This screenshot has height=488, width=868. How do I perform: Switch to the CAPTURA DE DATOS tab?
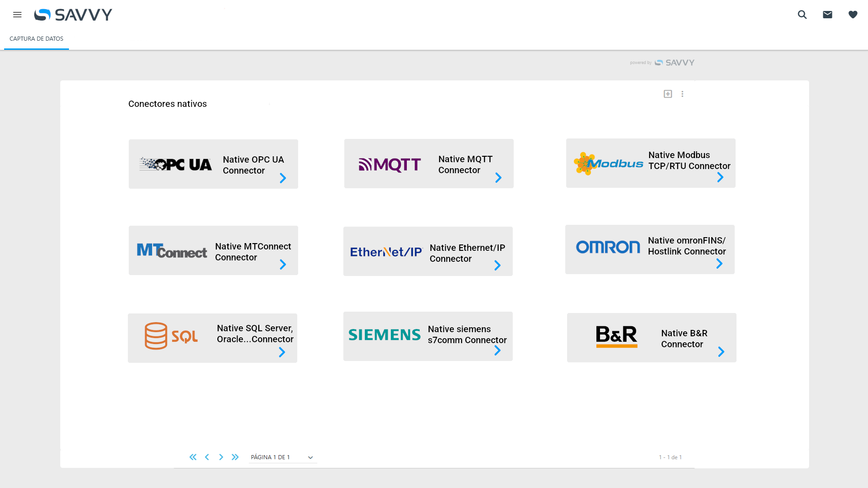pos(36,38)
